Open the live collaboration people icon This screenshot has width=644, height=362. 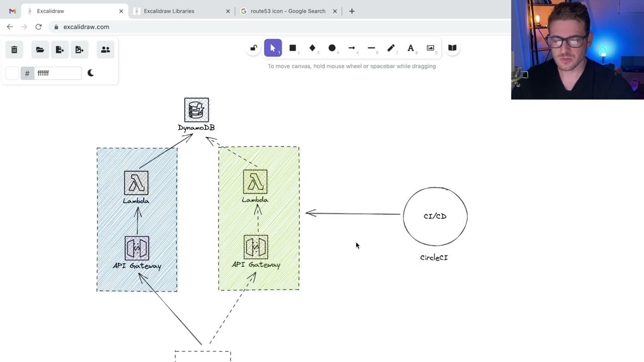106,50
